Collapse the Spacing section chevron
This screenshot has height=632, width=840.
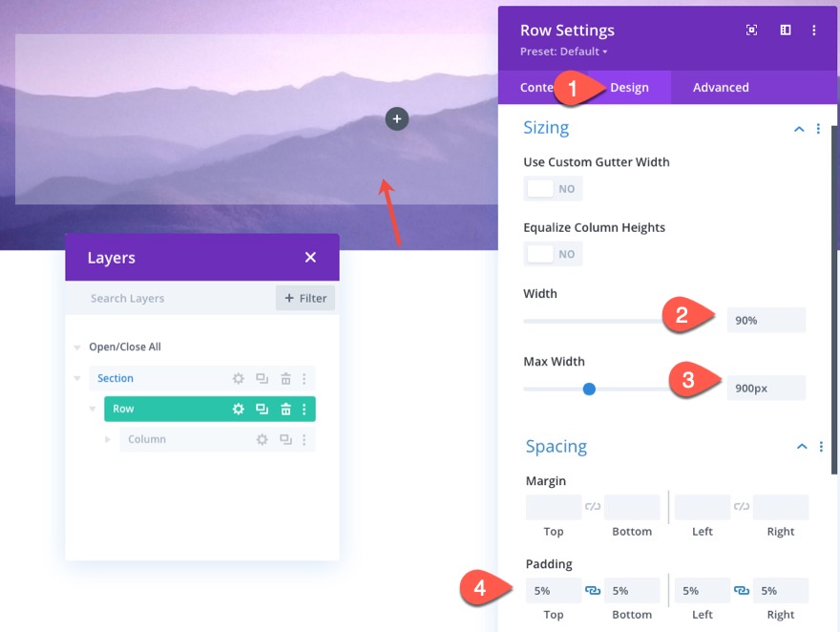(802, 447)
